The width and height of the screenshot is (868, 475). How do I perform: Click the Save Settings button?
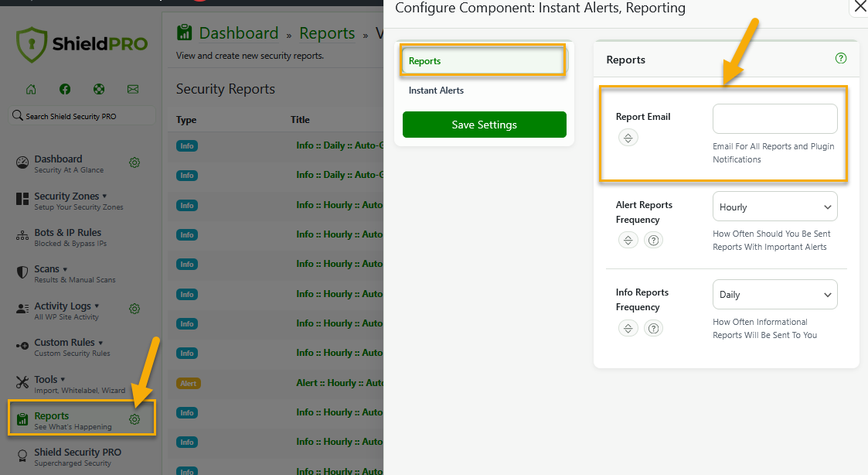(x=485, y=125)
